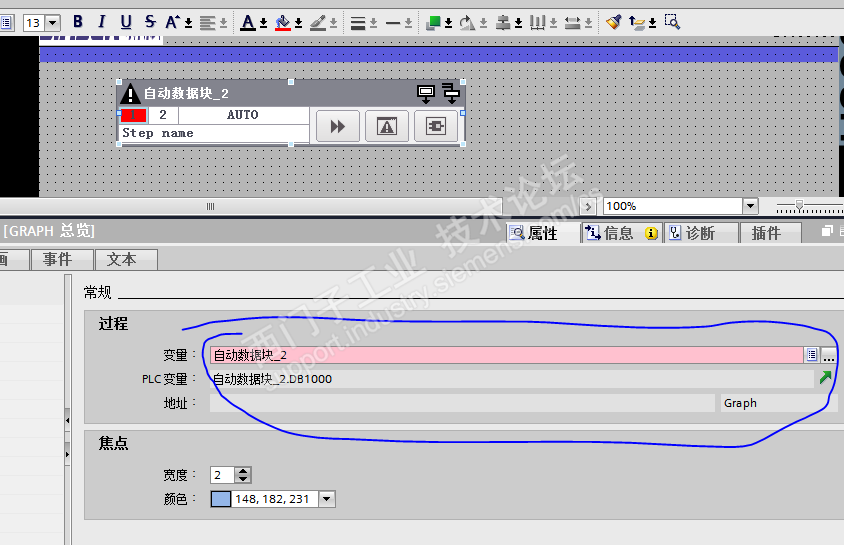Click the green go-to arrow beside PLC 变量

pyautogui.click(x=825, y=378)
